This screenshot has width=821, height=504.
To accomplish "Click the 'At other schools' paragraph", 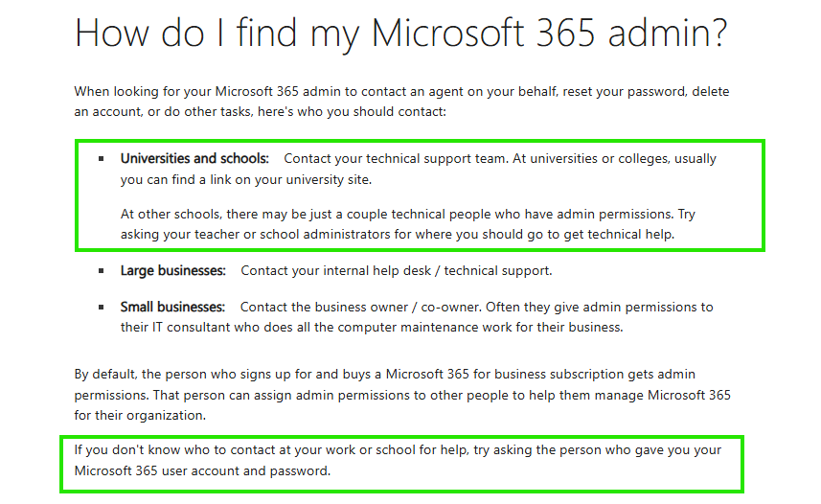I will pyautogui.click(x=408, y=224).
